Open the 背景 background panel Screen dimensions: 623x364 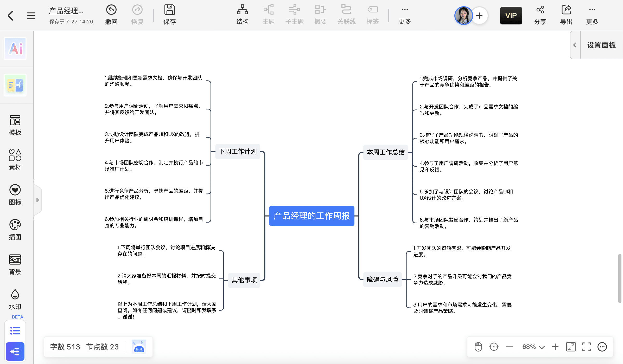(x=15, y=264)
